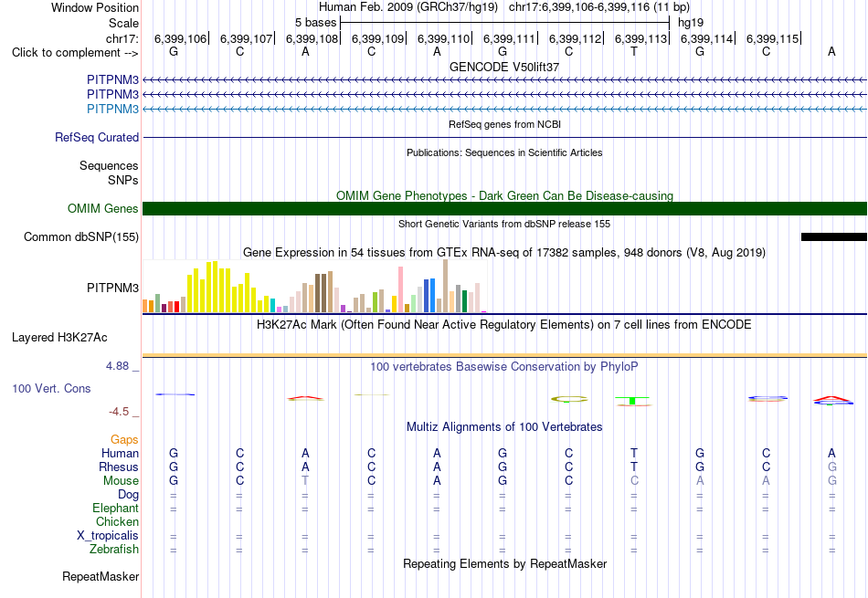Open the 'Gene Expression in 54 tissues' GTEx title

coord(504,253)
